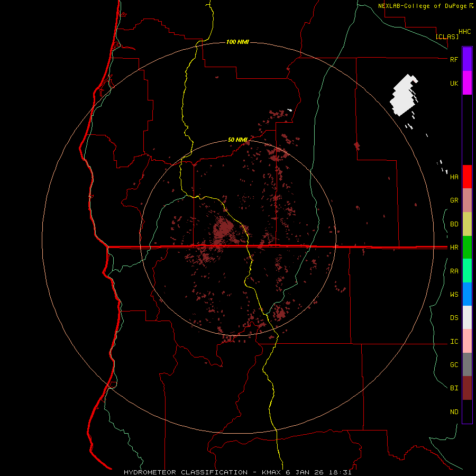Select the GC gray legend swatch

467,364
